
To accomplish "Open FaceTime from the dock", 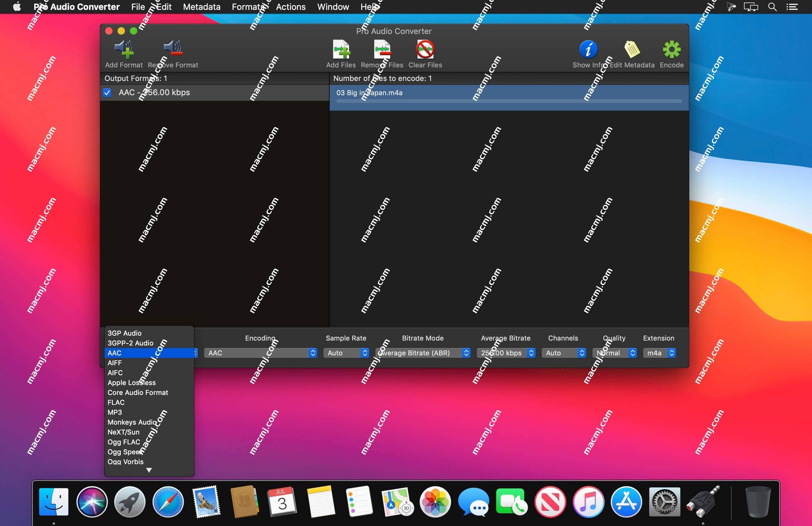I will click(x=511, y=502).
